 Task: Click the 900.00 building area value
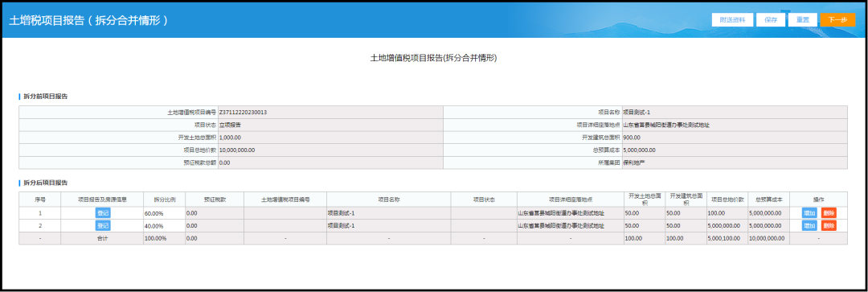[x=632, y=138]
